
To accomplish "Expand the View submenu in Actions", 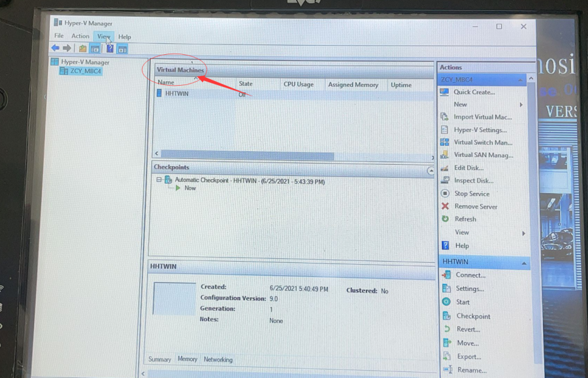I will click(x=461, y=232).
